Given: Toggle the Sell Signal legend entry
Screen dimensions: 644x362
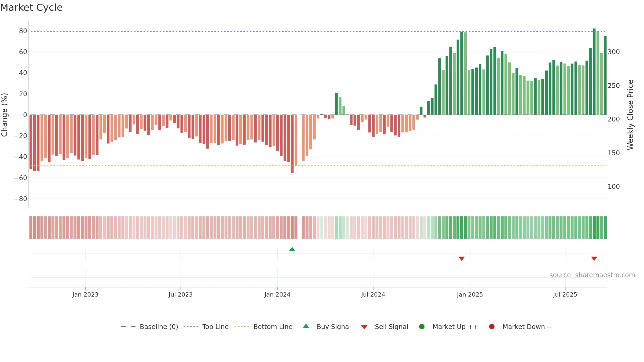Looking at the screenshot, I should point(385,327).
